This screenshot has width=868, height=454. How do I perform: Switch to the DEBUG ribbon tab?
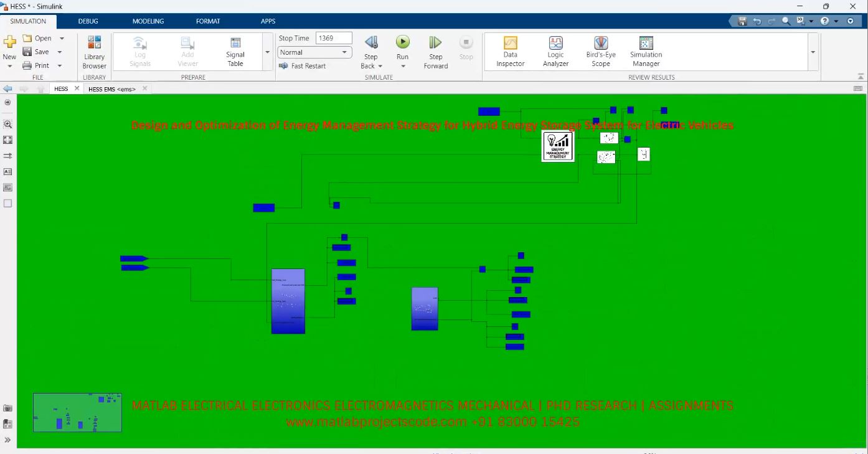click(88, 21)
